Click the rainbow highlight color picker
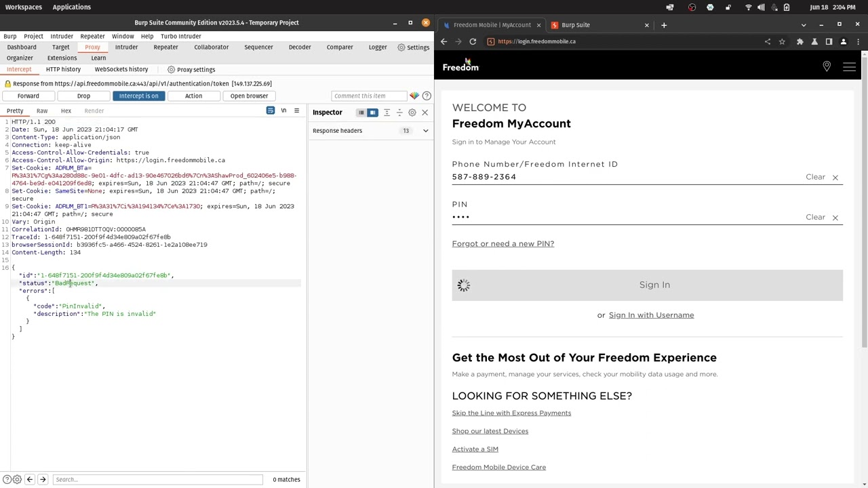Viewport: 868px width, 488px height. point(414,96)
